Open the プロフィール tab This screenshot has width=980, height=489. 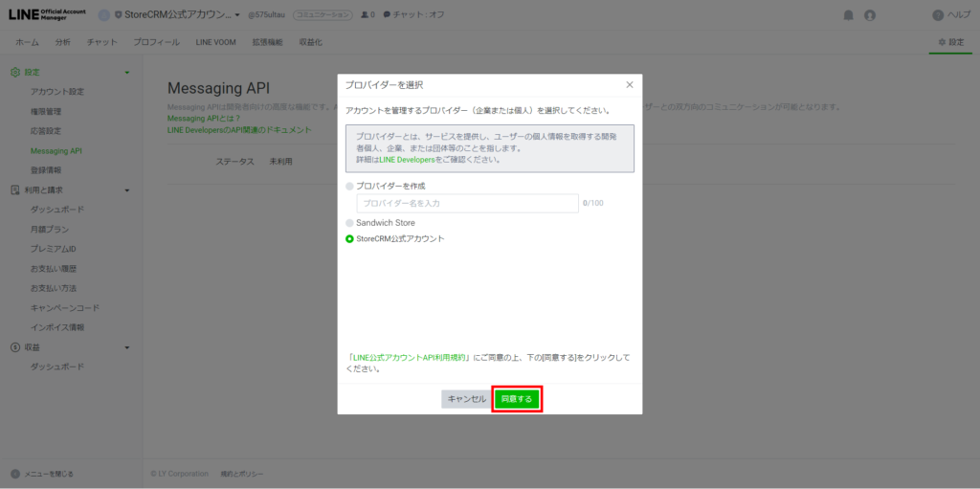(156, 42)
